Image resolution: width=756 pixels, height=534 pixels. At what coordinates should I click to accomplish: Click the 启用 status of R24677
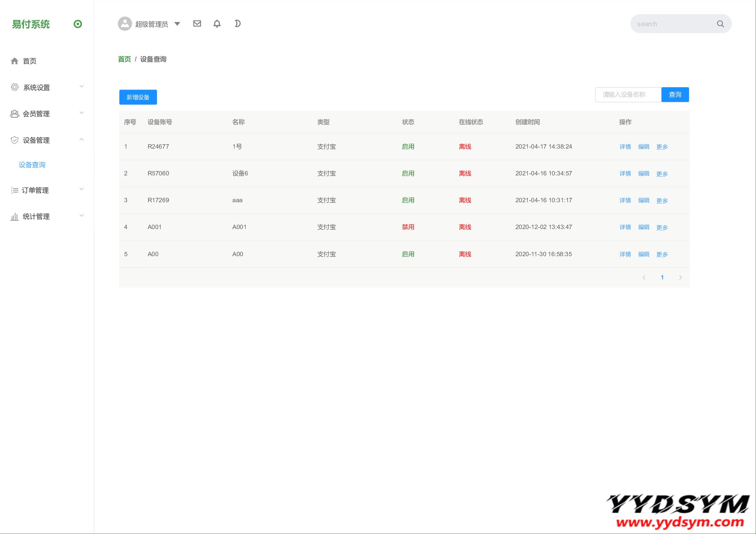tap(408, 147)
